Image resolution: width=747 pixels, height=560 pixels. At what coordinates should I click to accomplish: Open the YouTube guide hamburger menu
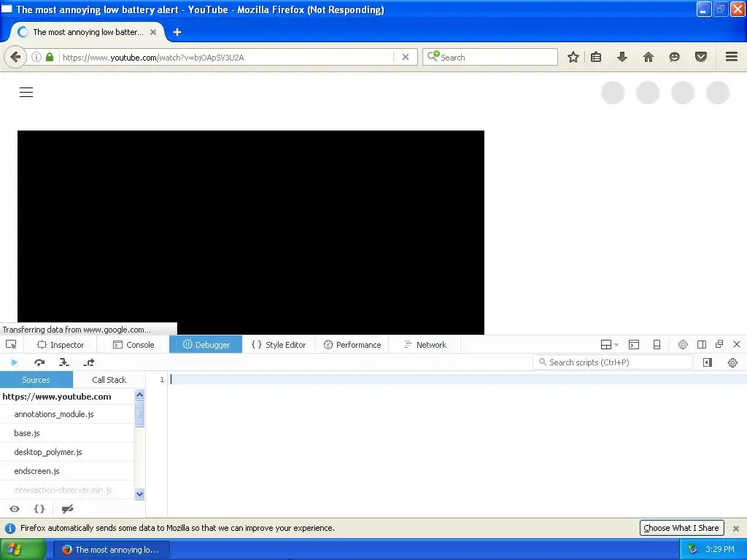(x=26, y=93)
